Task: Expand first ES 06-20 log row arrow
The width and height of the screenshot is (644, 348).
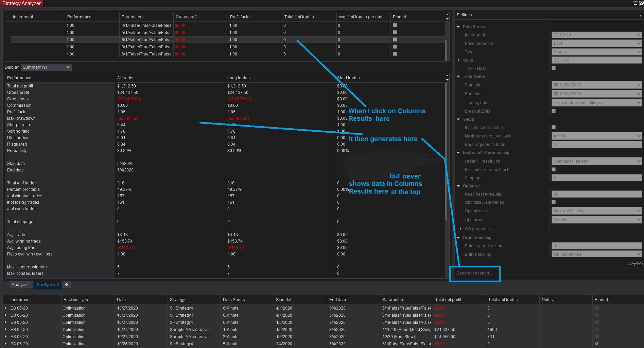Action: click(x=5, y=308)
